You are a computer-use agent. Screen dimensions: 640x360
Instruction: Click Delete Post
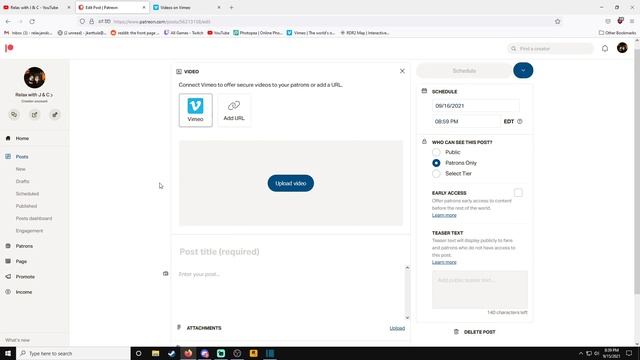475,332
